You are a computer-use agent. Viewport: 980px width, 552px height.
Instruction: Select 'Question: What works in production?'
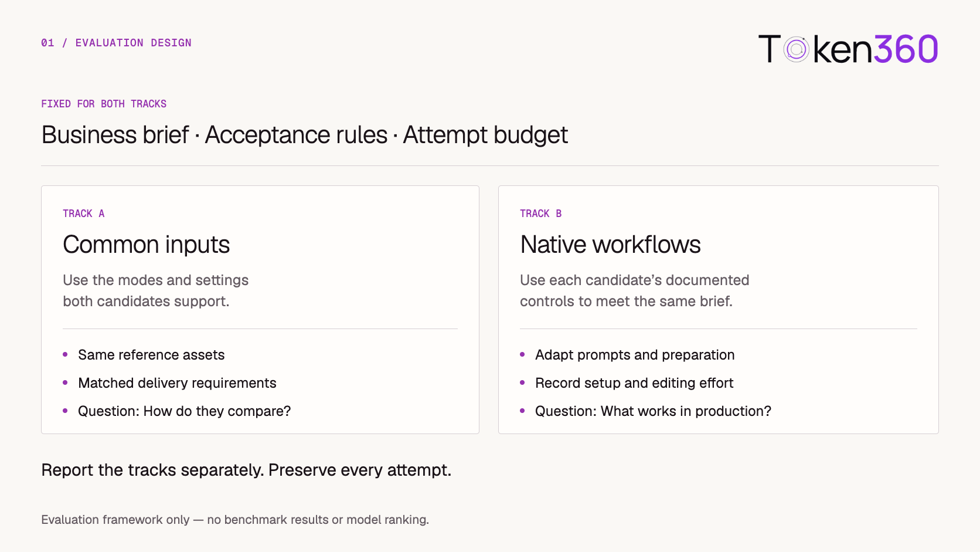654,411
